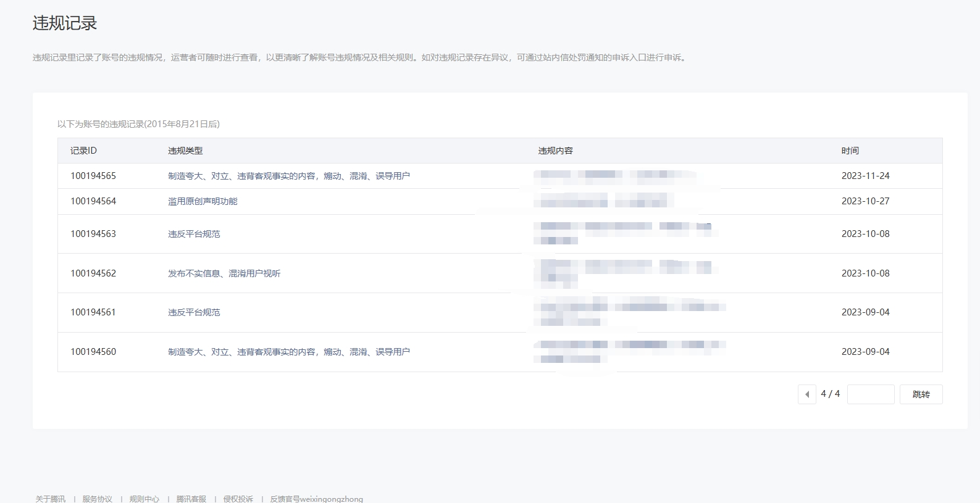Go to previous page with left arrow
This screenshot has height=503, width=980.
click(806, 394)
